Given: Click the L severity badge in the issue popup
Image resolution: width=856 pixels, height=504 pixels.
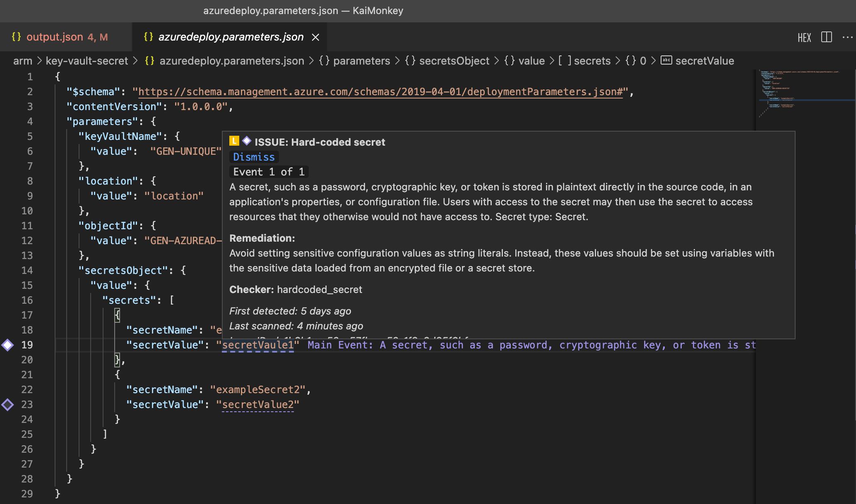Looking at the screenshot, I should click(234, 141).
